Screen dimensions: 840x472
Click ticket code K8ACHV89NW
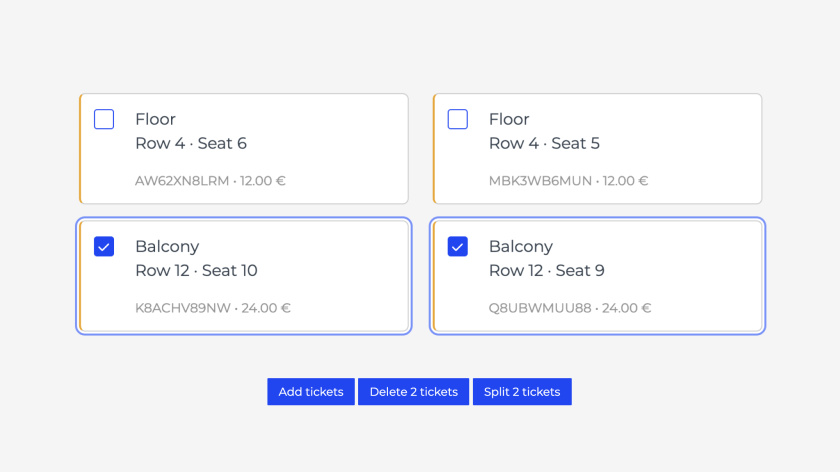coord(182,308)
